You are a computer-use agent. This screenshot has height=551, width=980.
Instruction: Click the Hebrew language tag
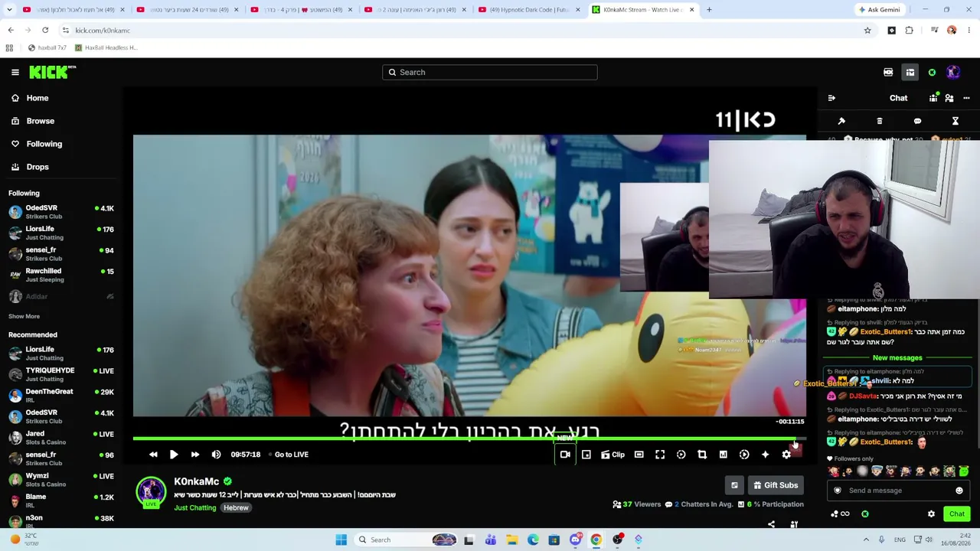[236, 507]
